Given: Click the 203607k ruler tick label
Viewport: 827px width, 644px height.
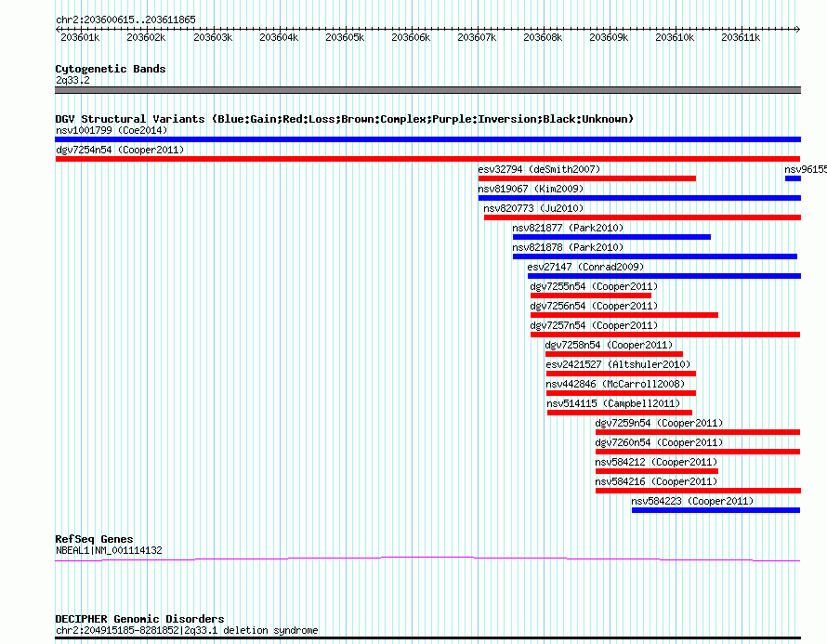Looking at the screenshot, I should click(477, 37).
